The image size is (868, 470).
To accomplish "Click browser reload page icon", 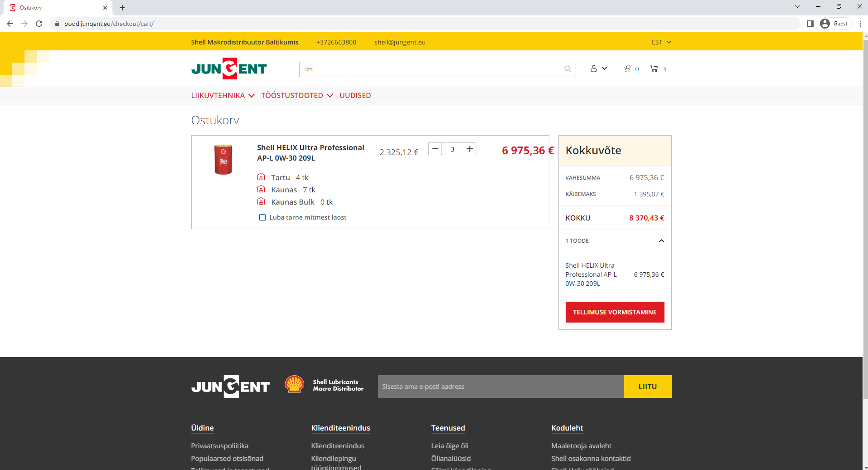I will [x=39, y=24].
